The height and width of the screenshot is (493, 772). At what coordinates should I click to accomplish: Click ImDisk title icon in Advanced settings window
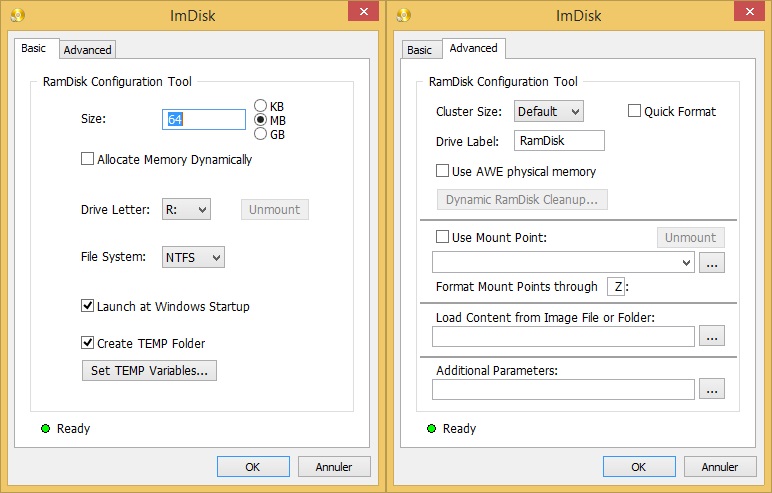(x=403, y=15)
